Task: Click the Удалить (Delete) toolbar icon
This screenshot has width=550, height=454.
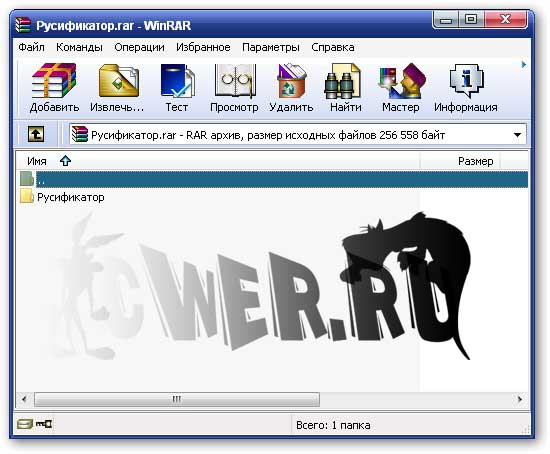Action: [291, 81]
